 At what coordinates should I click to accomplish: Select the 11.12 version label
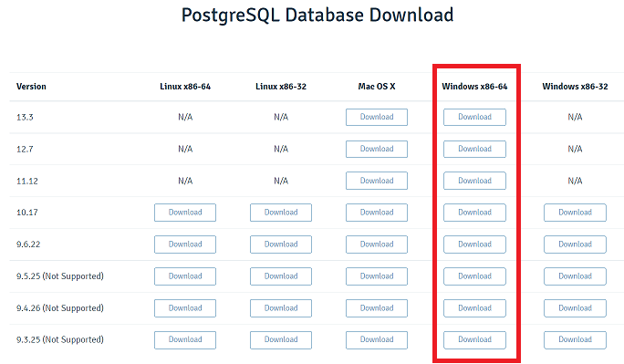click(27, 181)
